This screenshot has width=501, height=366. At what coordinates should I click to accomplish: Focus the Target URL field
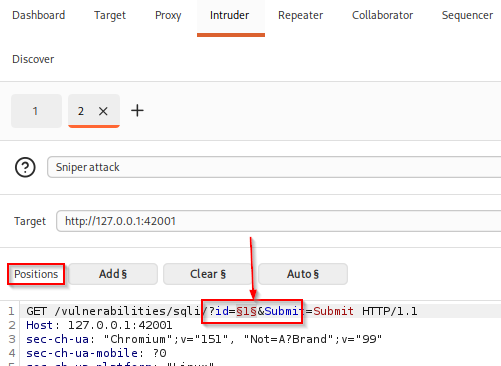click(x=279, y=221)
